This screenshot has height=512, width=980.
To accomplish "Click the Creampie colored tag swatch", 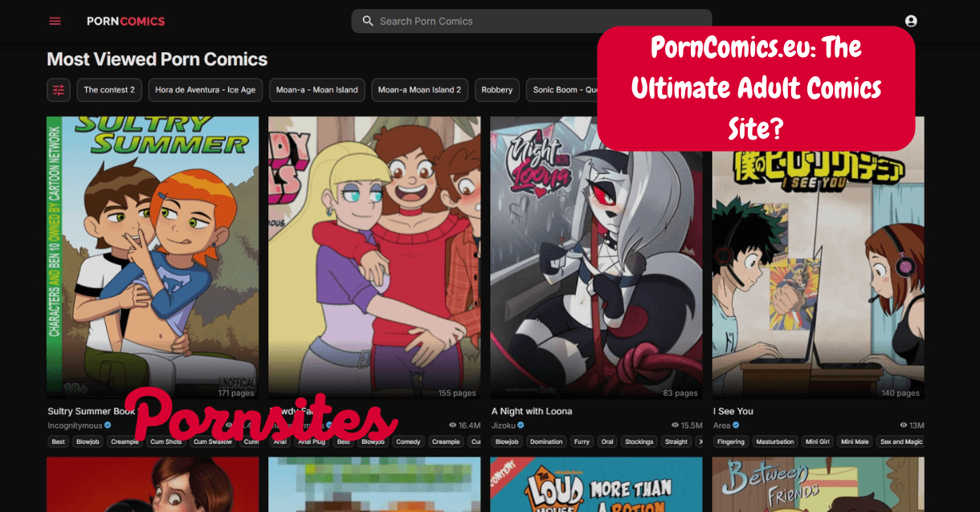I will coord(125,441).
